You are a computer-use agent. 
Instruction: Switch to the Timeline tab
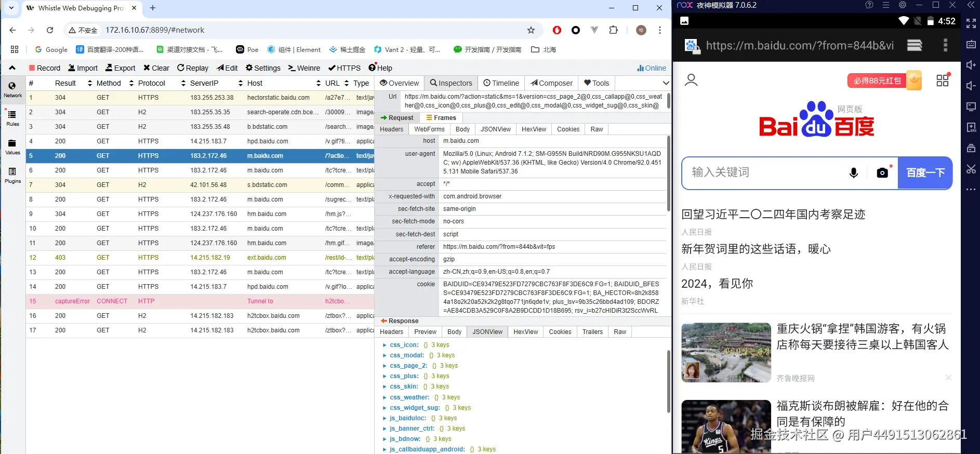point(501,83)
